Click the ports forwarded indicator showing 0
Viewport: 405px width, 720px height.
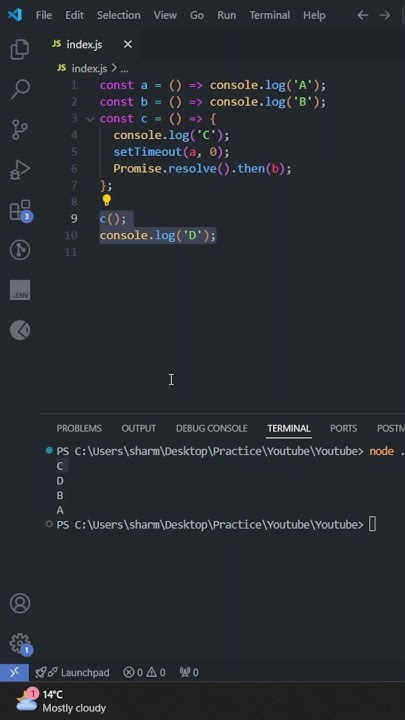[x=189, y=673]
